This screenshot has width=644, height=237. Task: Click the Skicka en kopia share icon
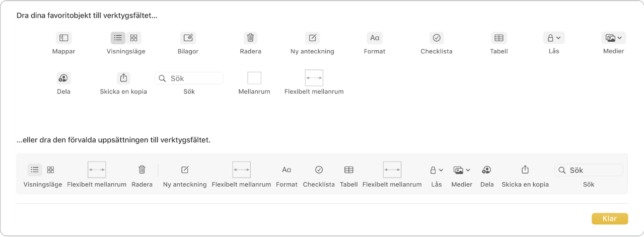pos(123,78)
